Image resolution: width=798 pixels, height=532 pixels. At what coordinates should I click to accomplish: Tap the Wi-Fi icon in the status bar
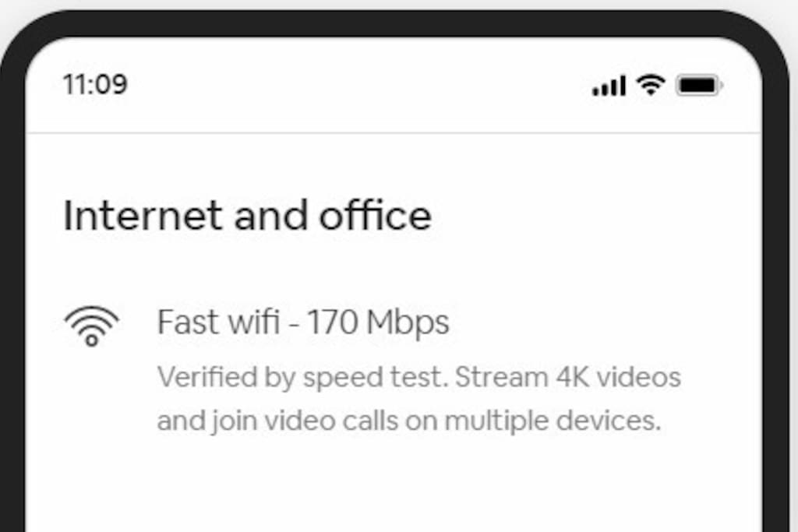tap(650, 84)
